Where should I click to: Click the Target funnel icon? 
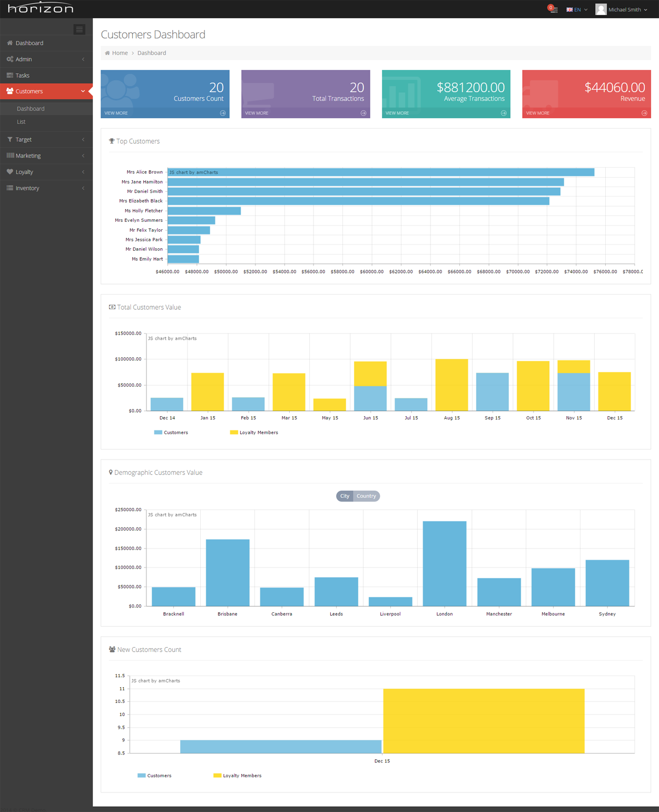click(9, 139)
